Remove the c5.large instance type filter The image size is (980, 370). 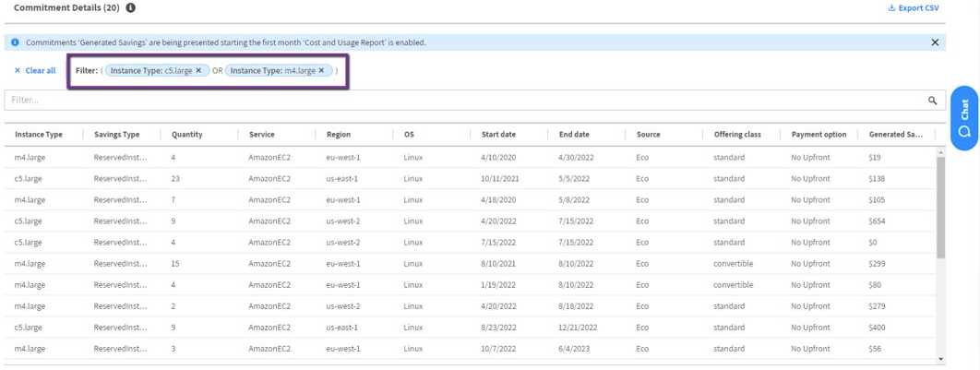[x=198, y=71]
